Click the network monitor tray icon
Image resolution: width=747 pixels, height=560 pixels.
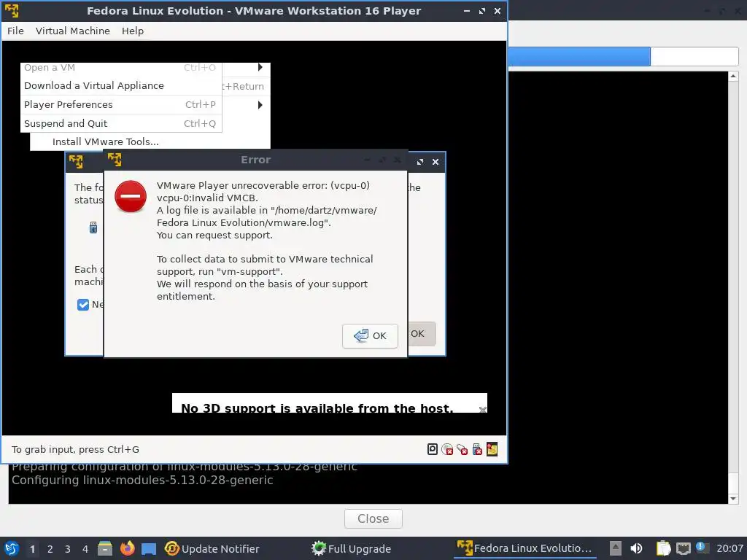click(x=683, y=548)
